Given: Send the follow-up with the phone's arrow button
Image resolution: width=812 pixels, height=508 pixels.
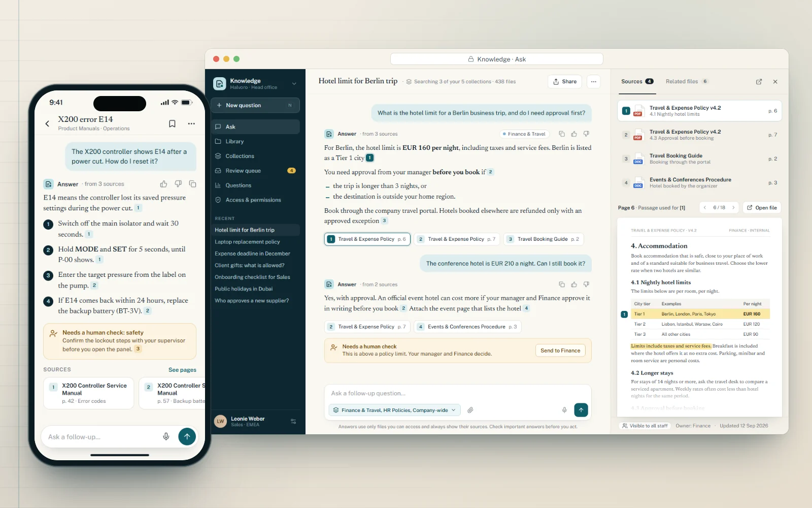Looking at the screenshot, I should click(187, 436).
